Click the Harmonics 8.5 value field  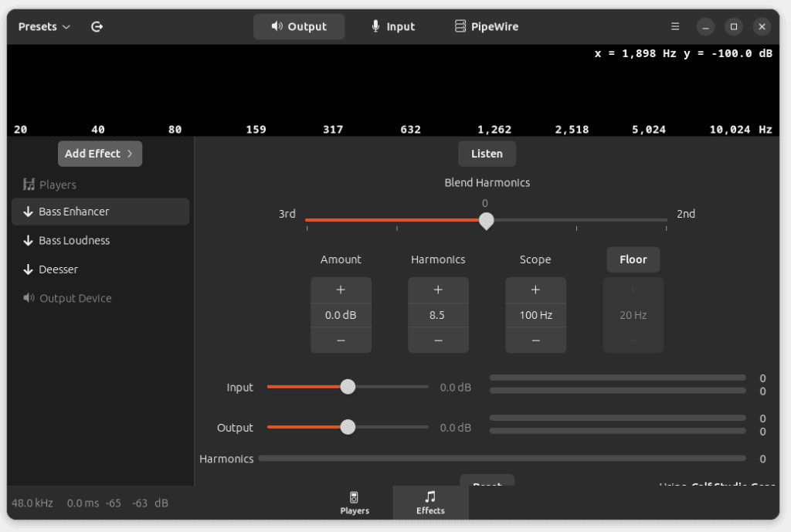click(x=438, y=315)
